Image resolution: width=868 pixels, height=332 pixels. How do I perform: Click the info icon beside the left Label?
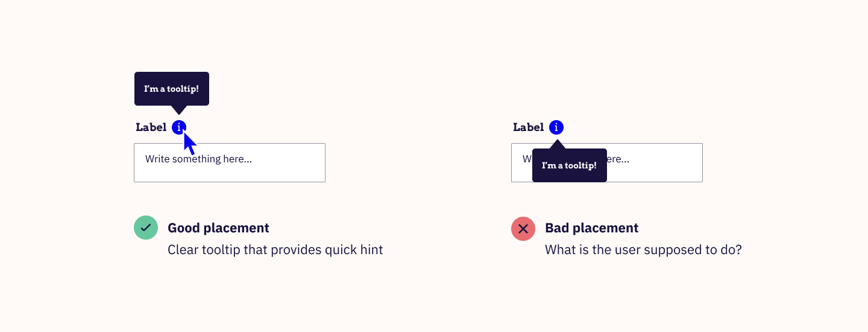179,127
